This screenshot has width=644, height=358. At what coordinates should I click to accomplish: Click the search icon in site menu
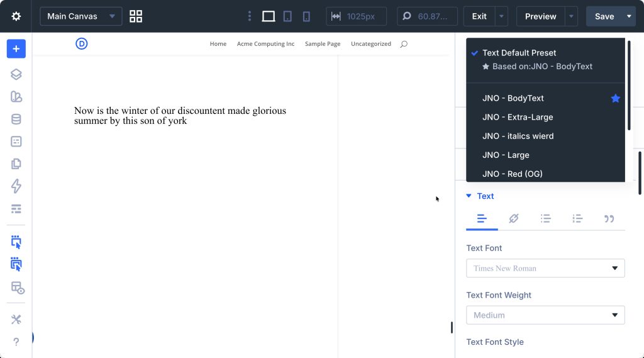point(404,44)
